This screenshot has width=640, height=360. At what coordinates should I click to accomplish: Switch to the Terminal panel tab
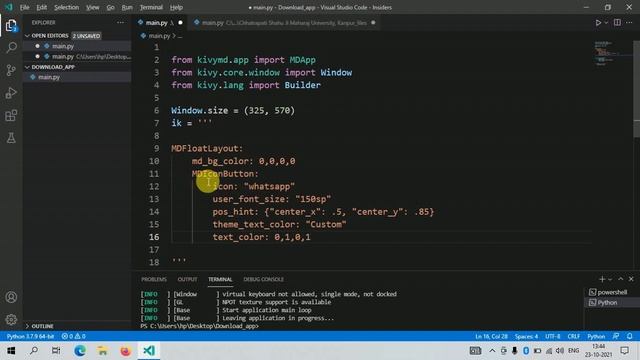click(220, 280)
